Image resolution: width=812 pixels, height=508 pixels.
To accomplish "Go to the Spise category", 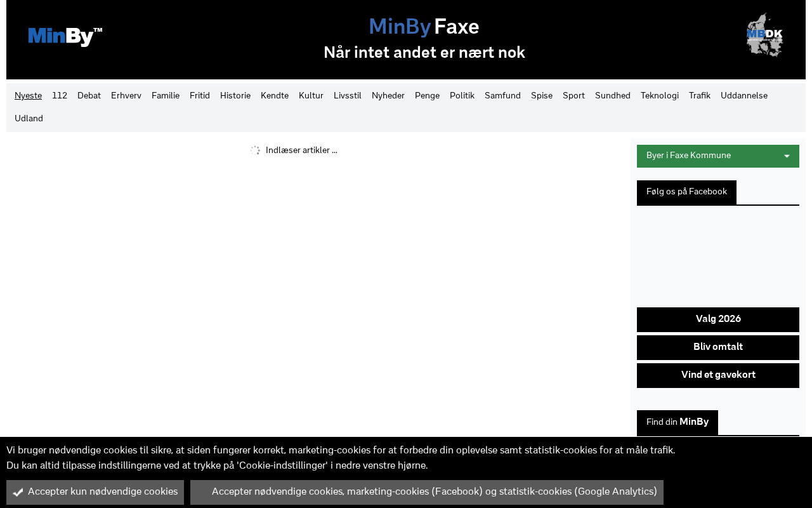I will tap(542, 96).
